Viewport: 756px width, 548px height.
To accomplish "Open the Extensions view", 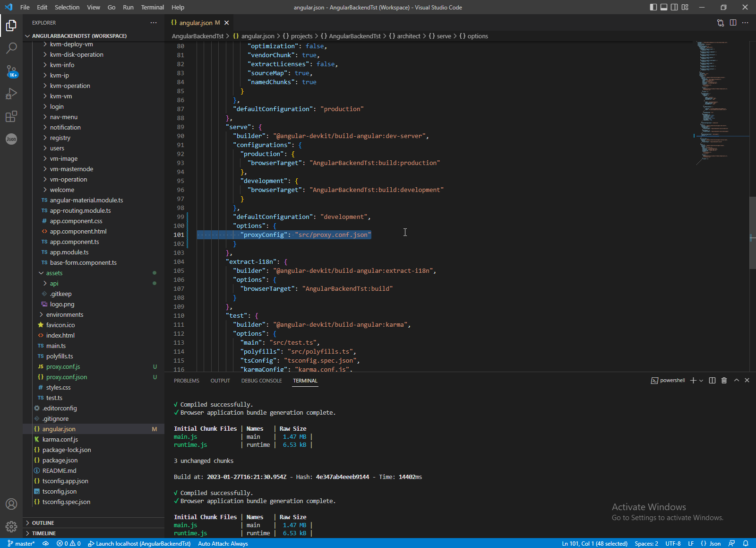I will tap(11, 116).
